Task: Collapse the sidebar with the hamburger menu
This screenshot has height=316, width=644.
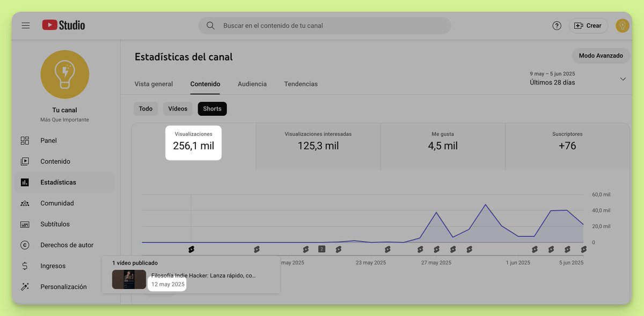Action: click(25, 25)
